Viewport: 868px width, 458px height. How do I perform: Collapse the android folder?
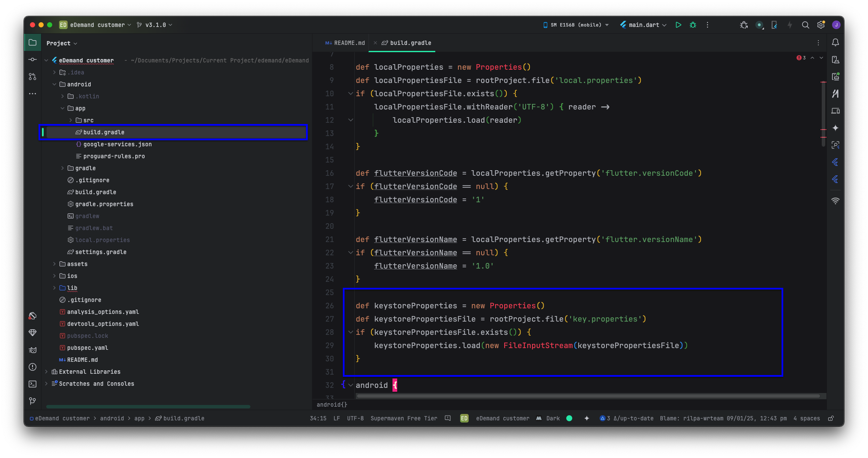[x=54, y=84]
